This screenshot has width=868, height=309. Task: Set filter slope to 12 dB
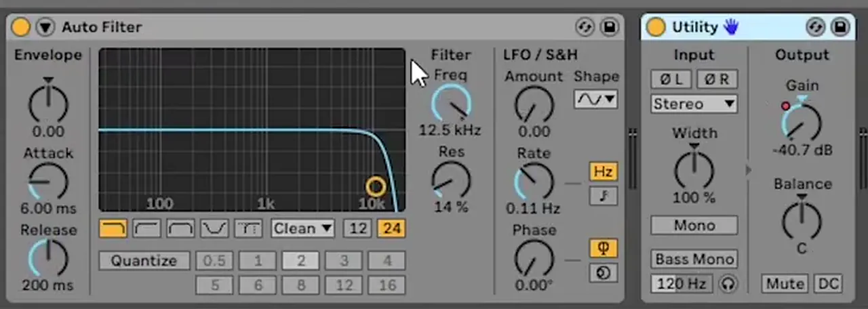357,228
